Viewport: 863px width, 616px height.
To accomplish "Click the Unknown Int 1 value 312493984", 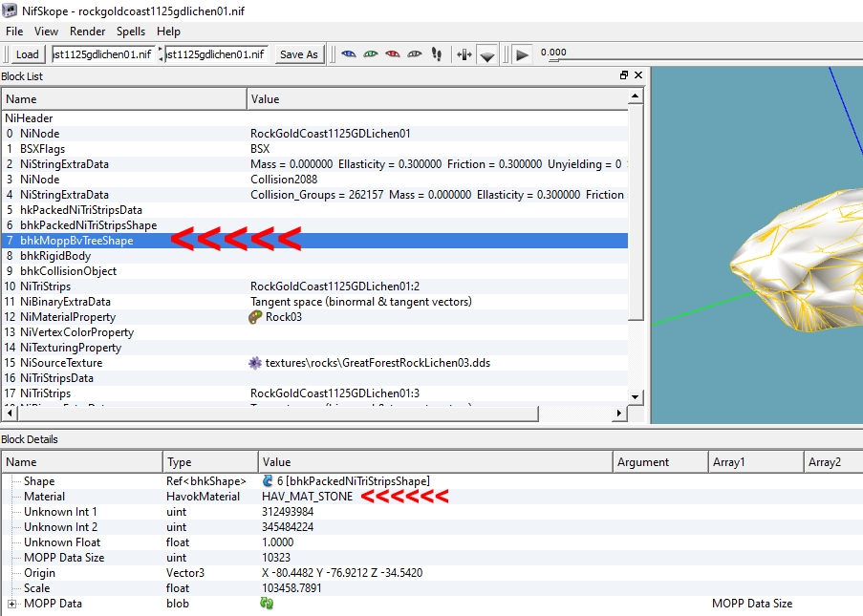I will pyautogui.click(x=288, y=512).
